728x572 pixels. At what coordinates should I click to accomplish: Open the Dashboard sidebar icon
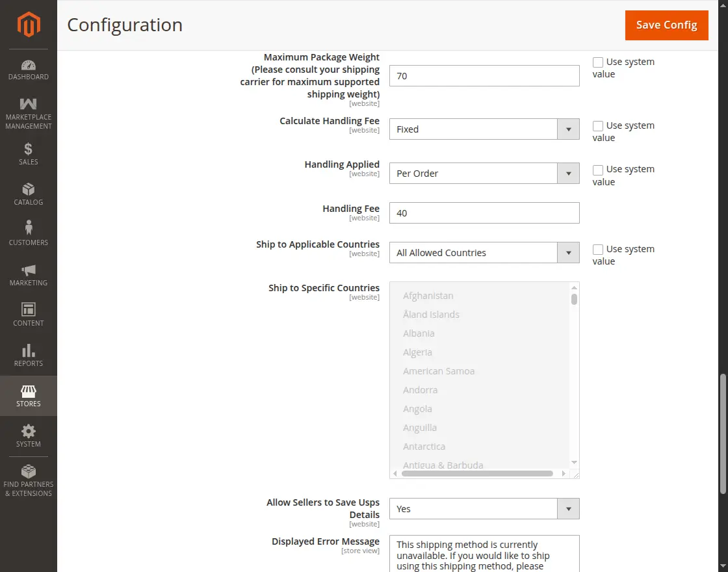(x=28, y=66)
